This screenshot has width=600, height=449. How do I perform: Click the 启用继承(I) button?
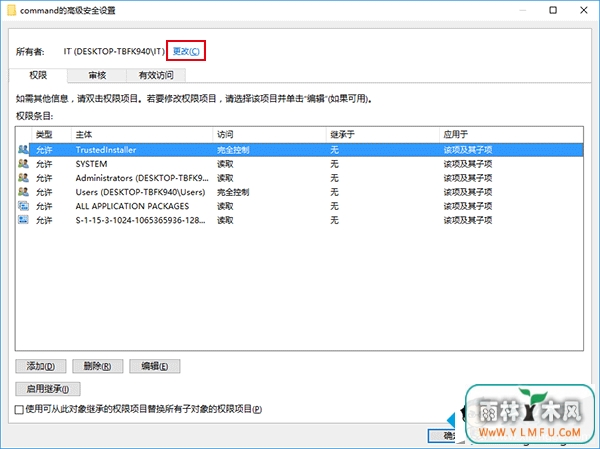(x=48, y=389)
